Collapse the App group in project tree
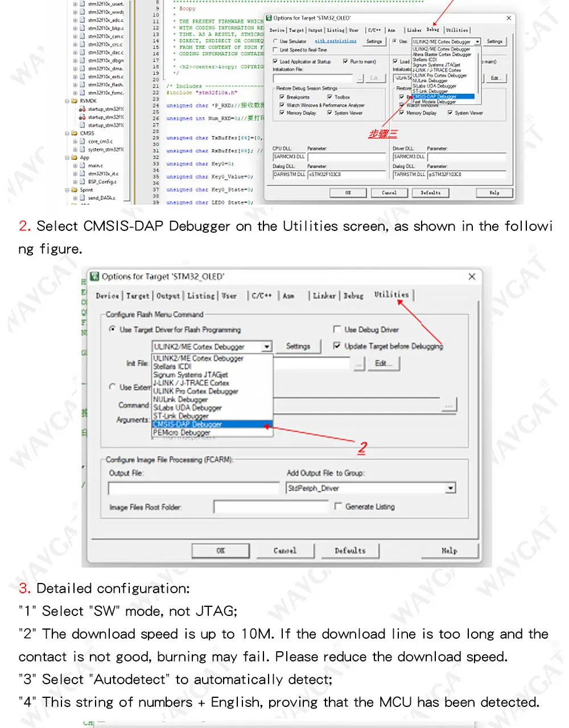 67,158
